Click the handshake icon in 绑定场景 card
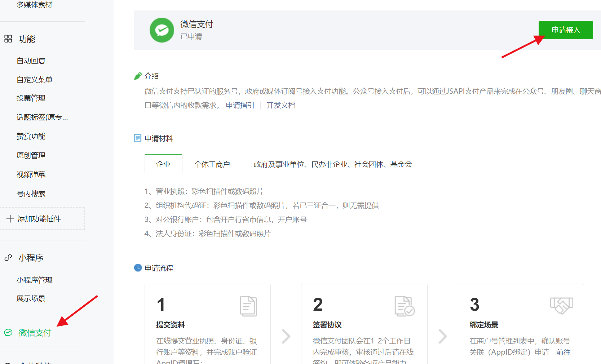Image resolution: width=601 pixels, height=364 pixels. point(562,306)
